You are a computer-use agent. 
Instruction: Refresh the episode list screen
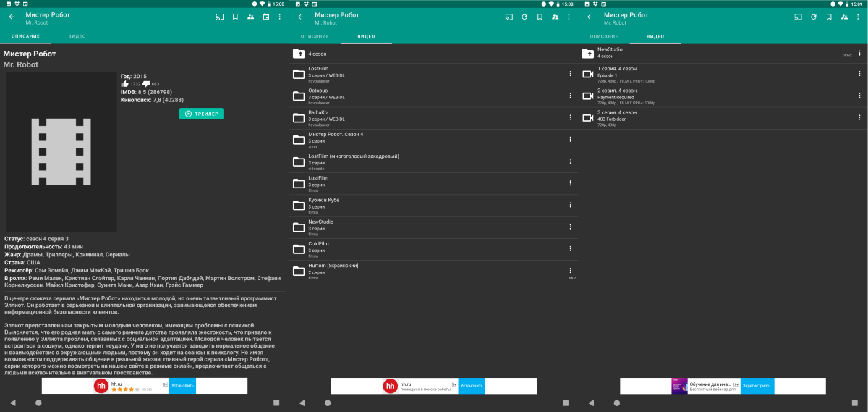click(x=814, y=17)
